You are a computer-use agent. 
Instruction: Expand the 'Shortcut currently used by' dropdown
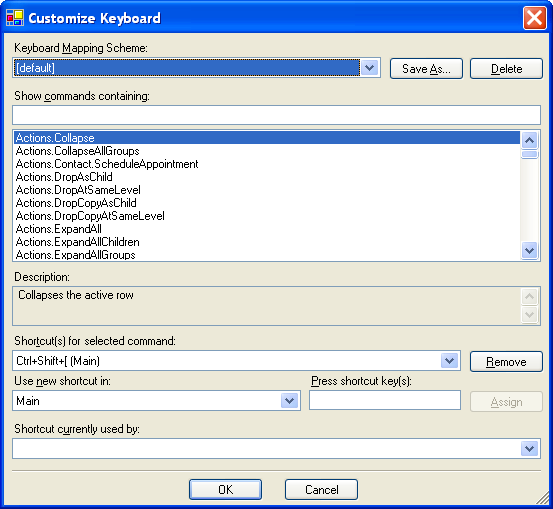529,448
